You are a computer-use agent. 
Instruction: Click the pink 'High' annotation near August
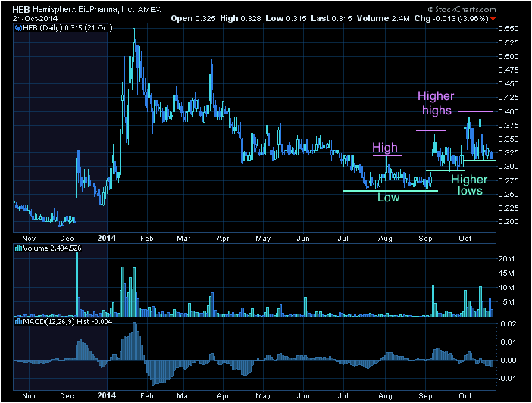tap(385, 148)
